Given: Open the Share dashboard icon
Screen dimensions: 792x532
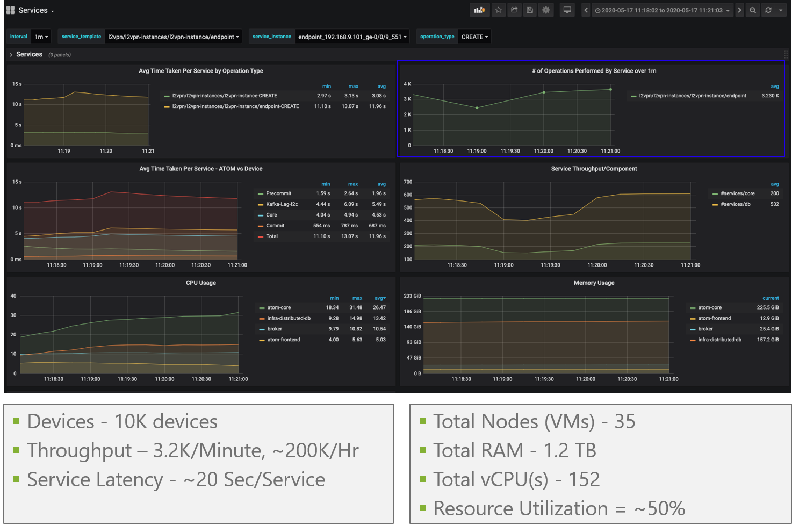Looking at the screenshot, I should tap(514, 10).
